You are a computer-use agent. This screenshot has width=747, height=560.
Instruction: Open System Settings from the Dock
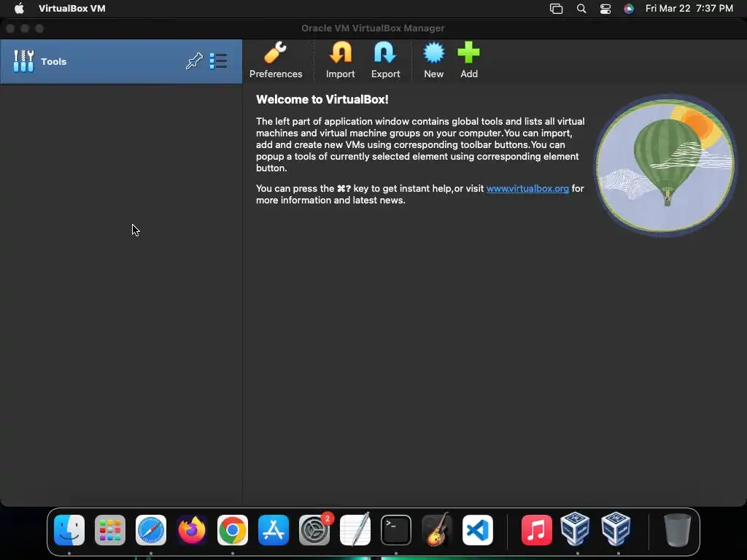click(314, 530)
